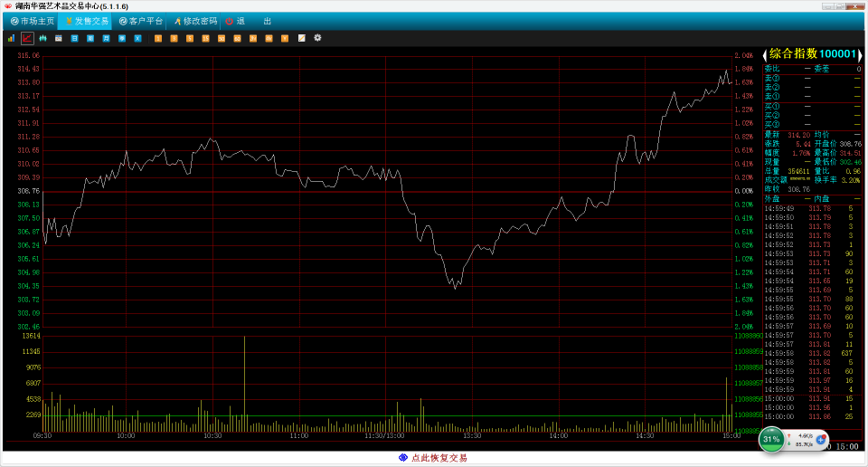Select the trade row with volume 637
868x467 pixels.
812,354
